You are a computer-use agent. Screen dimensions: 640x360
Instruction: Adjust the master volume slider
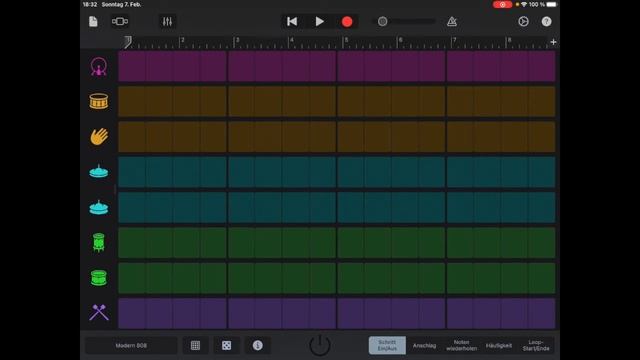(405, 21)
